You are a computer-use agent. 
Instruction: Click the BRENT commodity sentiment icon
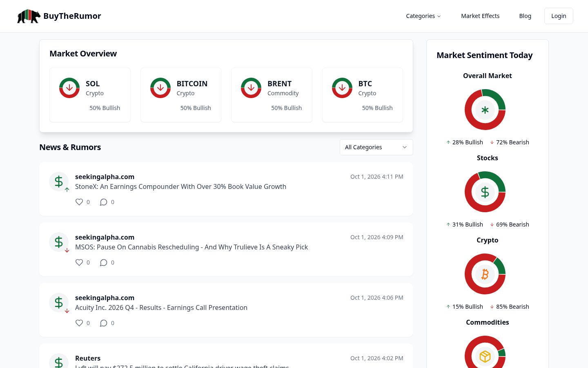pyautogui.click(x=251, y=88)
